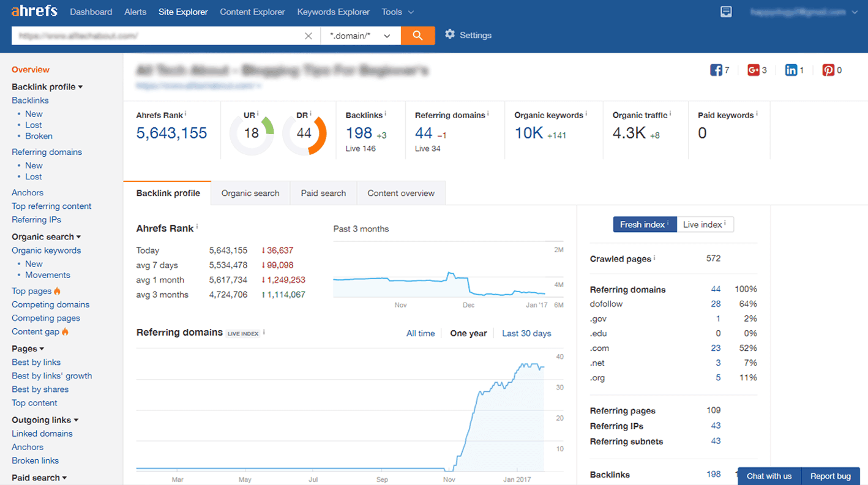Image resolution: width=868 pixels, height=485 pixels.
Task: Switch to Paid search tab
Action: [x=323, y=193]
